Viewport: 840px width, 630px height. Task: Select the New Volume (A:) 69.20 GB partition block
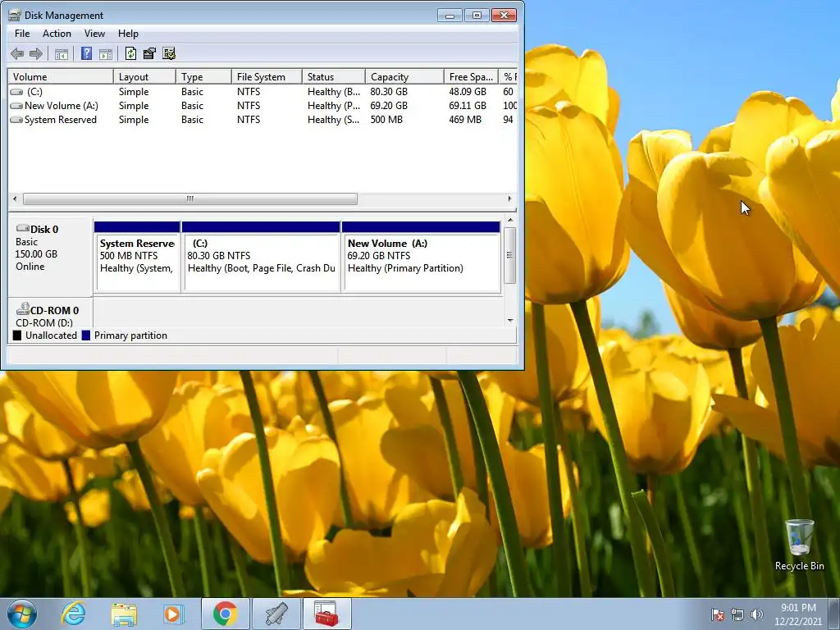tap(421, 257)
